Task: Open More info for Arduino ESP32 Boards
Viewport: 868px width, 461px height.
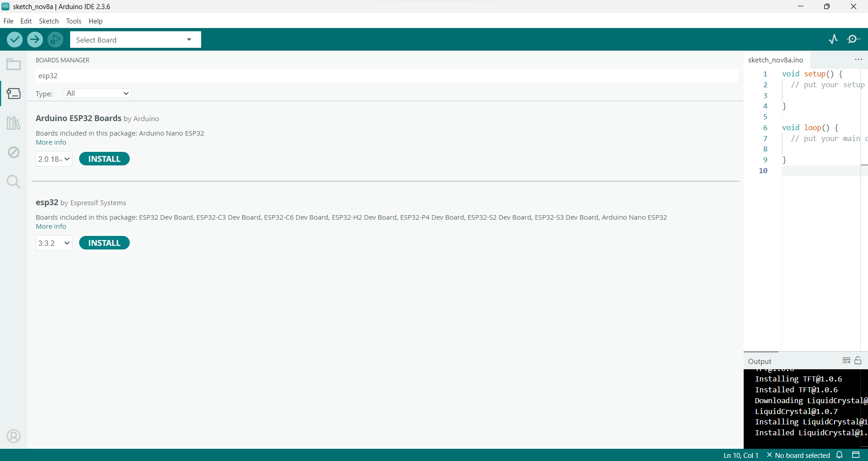Action: coord(51,142)
